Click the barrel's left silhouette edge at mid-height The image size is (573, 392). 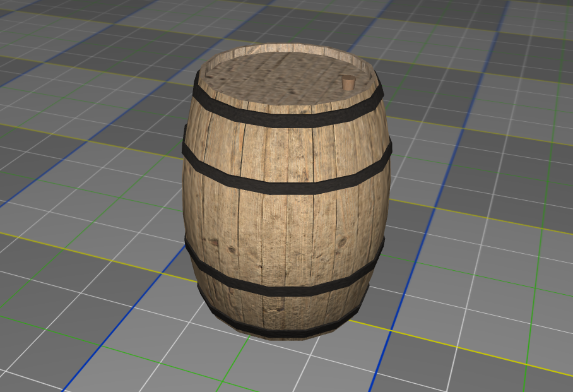pyautogui.click(x=185, y=215)
